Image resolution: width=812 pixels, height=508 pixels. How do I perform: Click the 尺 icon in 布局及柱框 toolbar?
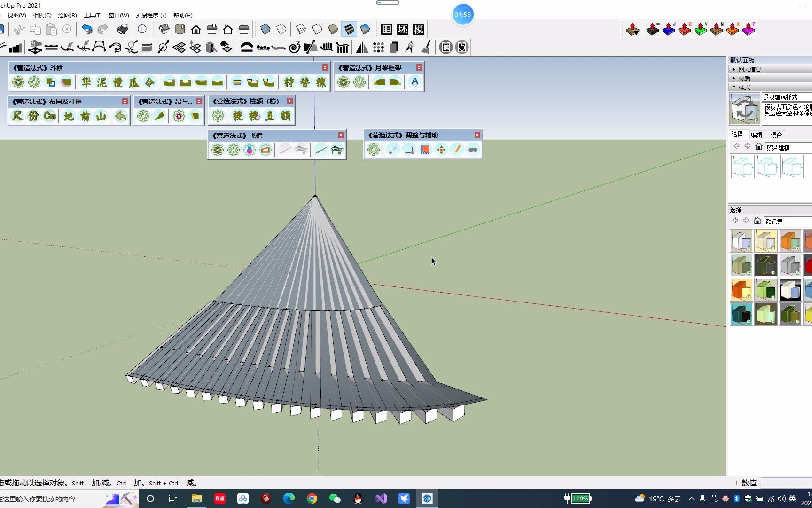point(17,116)
